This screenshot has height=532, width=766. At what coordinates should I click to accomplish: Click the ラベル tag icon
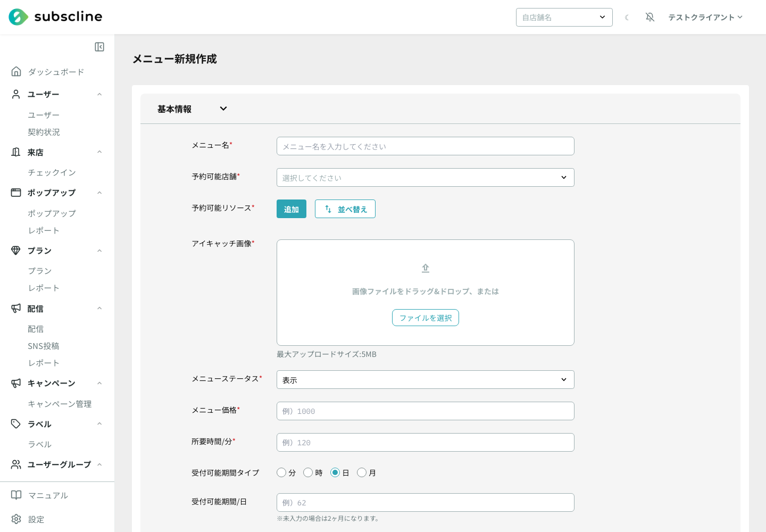(16, 424)
